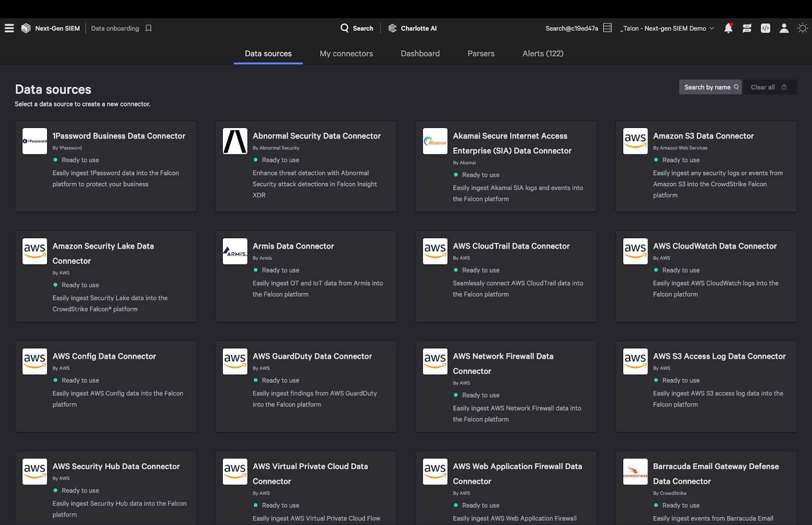
Task: Click the 1Password logo icon
Action: [35, 141]
